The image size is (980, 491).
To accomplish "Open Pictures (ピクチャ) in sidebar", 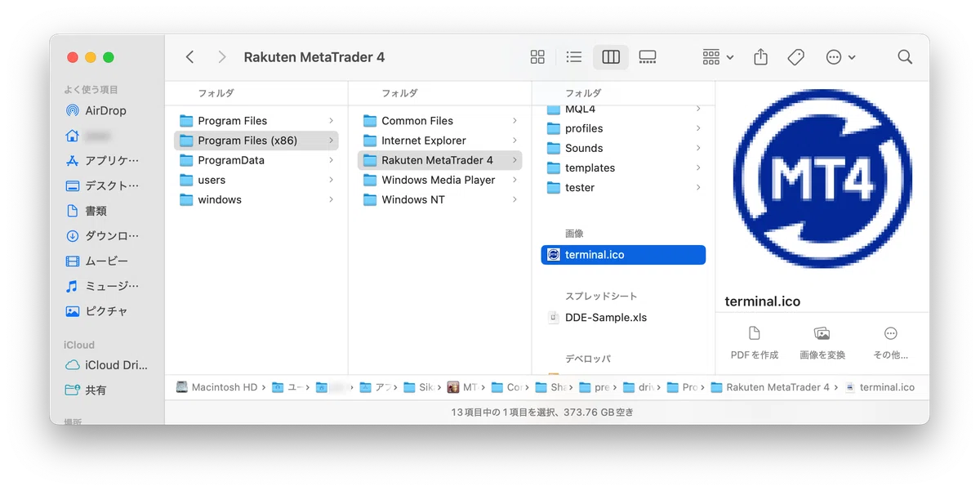I will click(98, 311).
